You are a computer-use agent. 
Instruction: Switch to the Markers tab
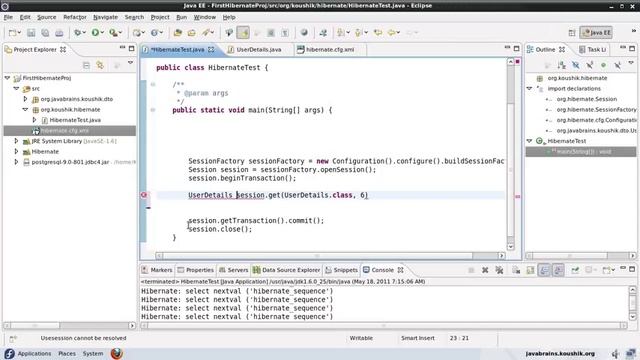click(x=157, y=270)
